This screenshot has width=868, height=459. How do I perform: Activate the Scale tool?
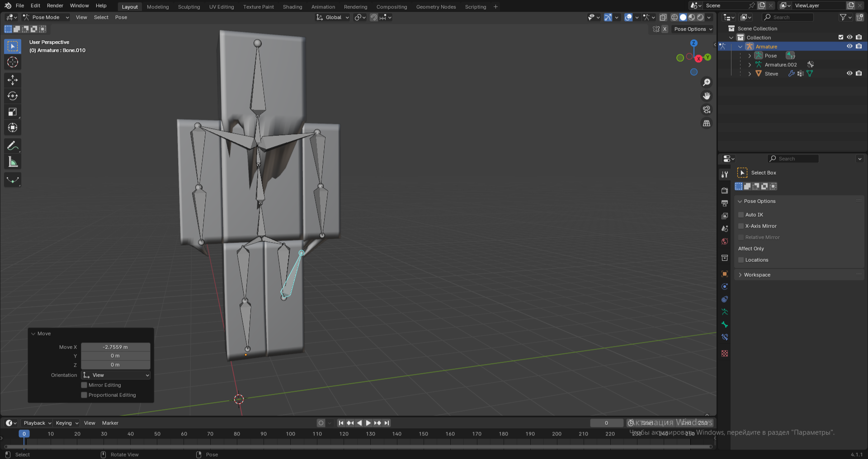click(x=13, y=112)
